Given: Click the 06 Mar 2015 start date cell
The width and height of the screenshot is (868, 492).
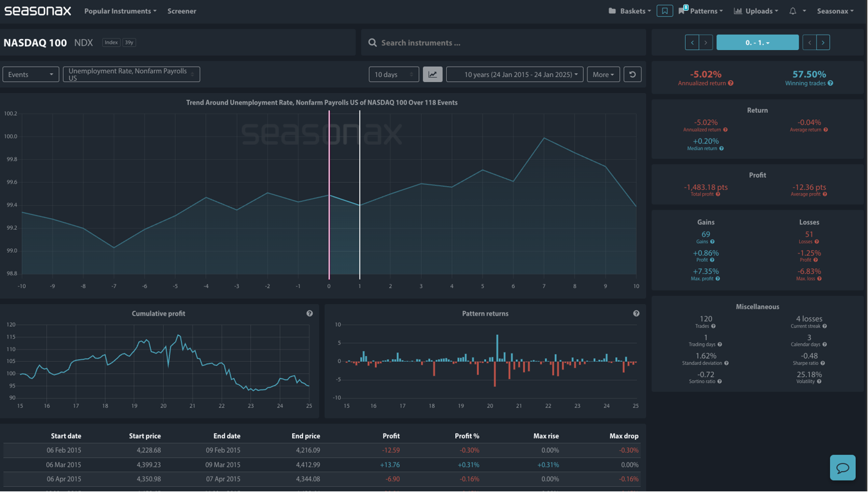Looking at the screenshot, I should point(64,465).
